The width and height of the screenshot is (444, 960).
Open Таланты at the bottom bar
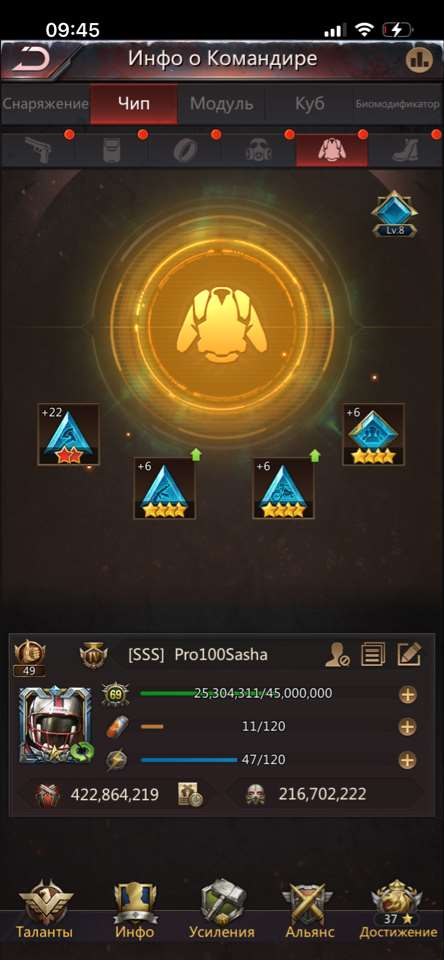pos(45,910)
